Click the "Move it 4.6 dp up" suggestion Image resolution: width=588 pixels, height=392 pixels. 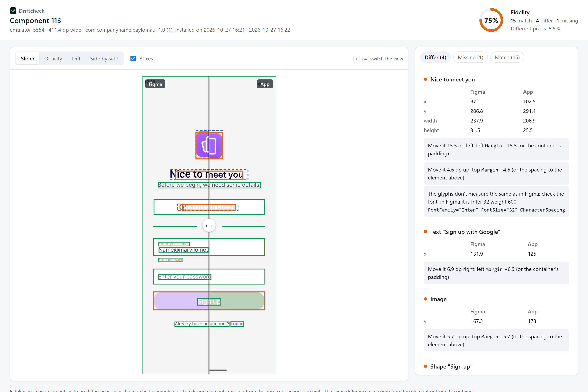click(x=496, y=174)
